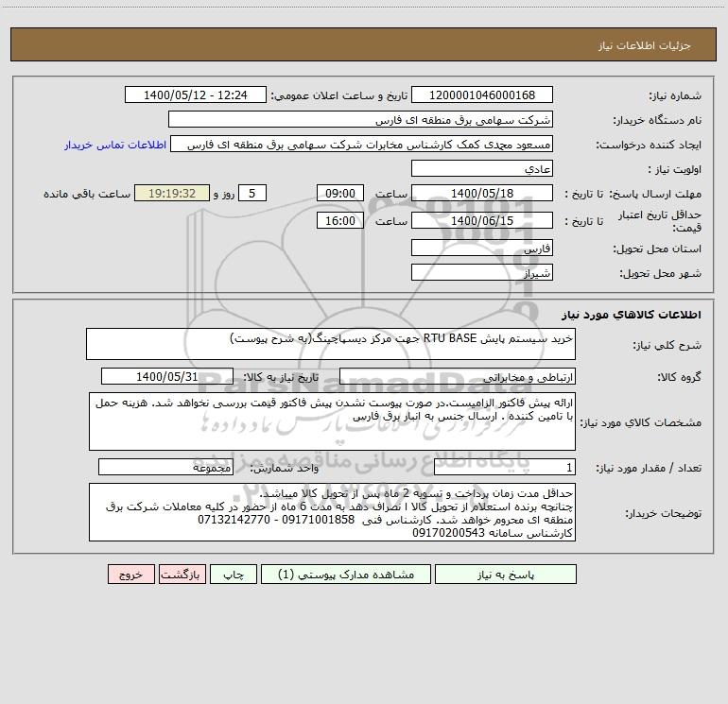Click the مشخصات کالای مورد نیاز label
Image resolution: width=728 pixels, height=704 pixels.
[x=641, y=422]
